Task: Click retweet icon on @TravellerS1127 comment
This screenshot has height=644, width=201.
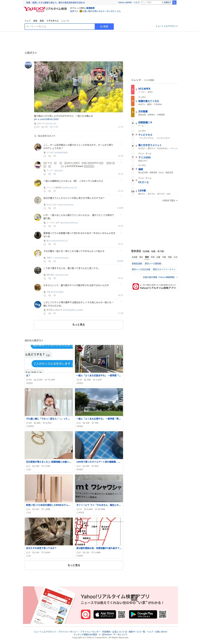Action: click(49, 244)
